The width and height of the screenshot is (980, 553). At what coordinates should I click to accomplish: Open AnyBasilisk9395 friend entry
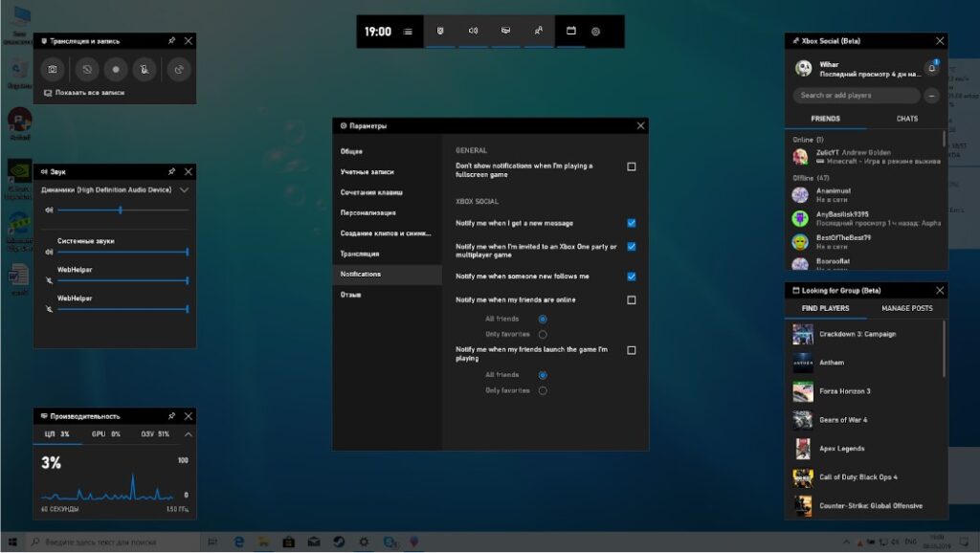tap(865, 219)
